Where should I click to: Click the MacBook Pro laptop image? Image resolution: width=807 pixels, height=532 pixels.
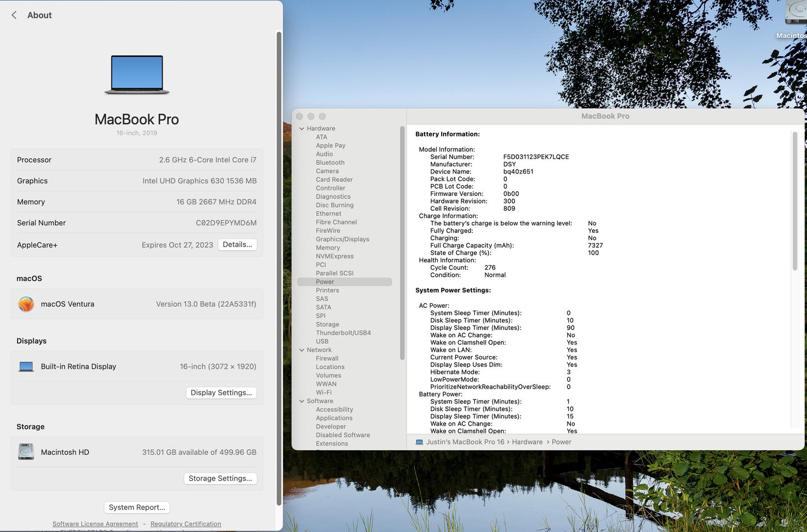coord(137,75)
